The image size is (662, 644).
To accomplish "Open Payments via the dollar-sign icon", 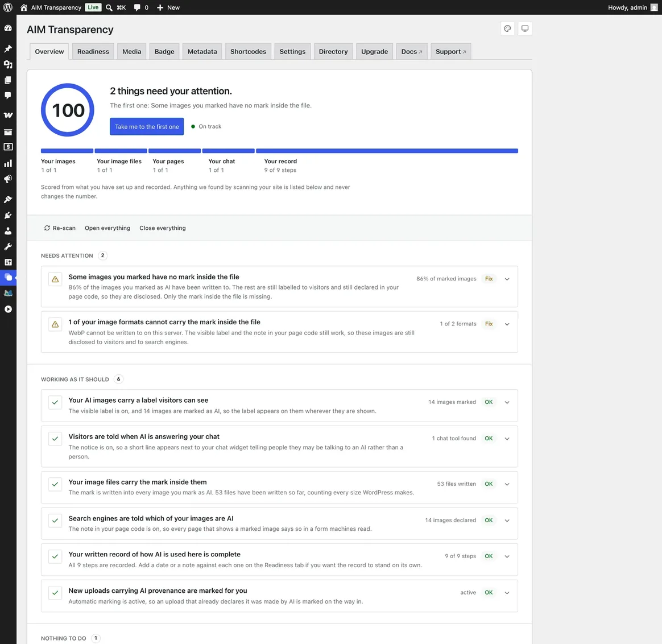I will point(8,147).
